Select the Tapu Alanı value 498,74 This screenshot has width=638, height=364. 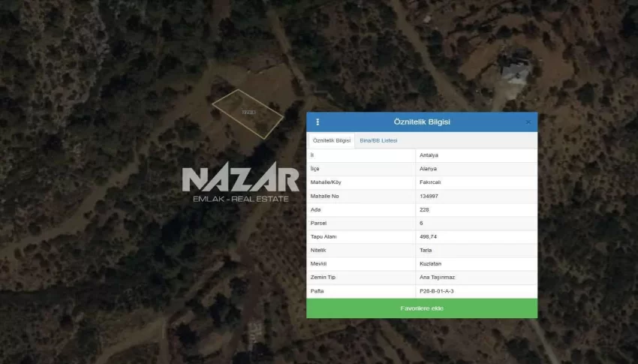click(x=428, y=236)
